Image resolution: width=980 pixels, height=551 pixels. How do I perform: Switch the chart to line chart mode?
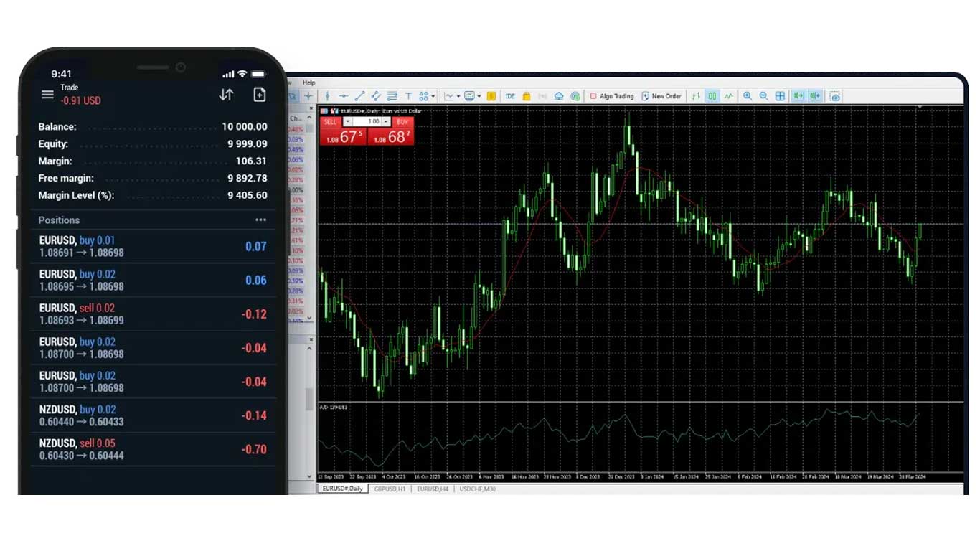point(727,95)
